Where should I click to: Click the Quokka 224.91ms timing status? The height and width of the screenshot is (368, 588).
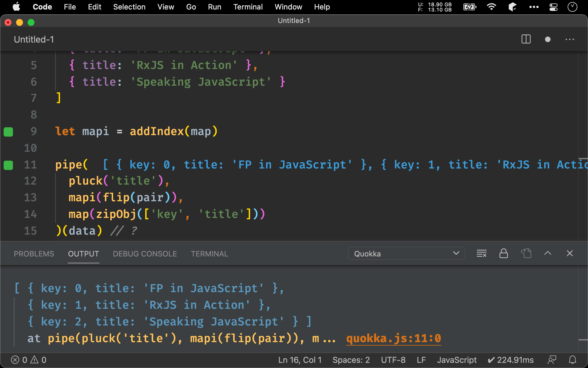point(510,360)
